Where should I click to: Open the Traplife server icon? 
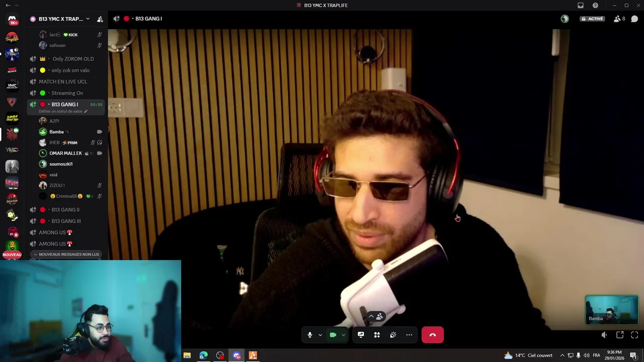(x=12, y=38)
